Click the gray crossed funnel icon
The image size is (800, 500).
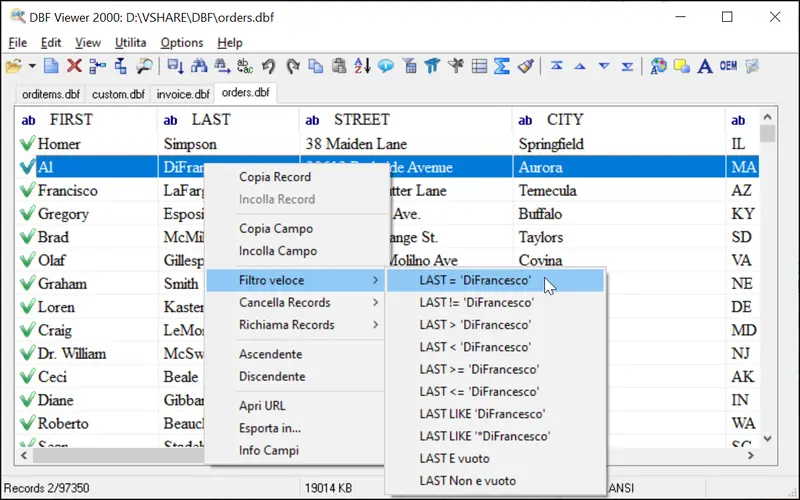click(456, 66)
